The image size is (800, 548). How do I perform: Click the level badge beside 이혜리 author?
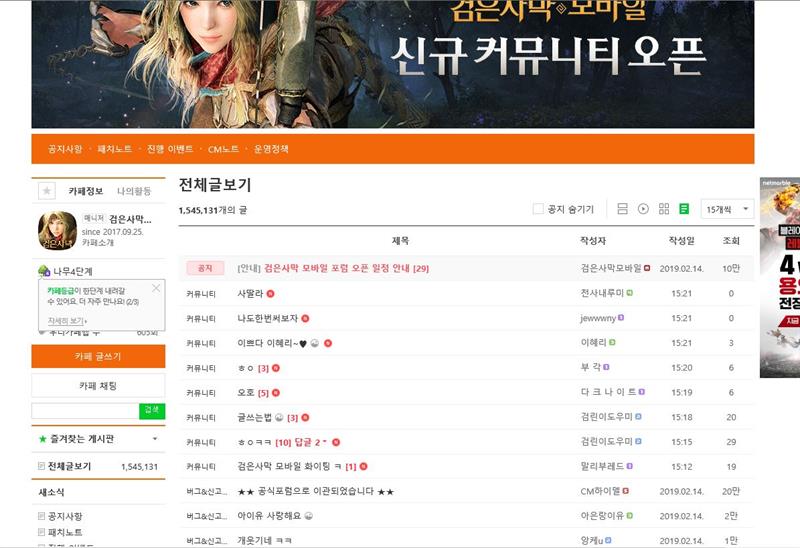click(612, 342)
